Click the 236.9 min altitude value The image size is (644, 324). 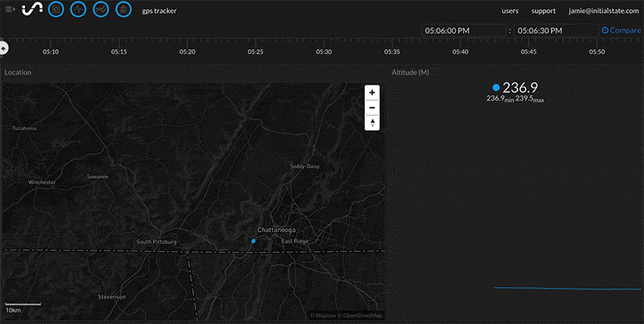[500, 98]
